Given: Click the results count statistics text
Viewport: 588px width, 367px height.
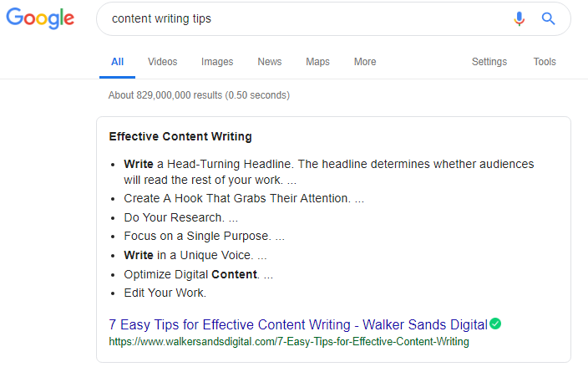Looking at the screenshot, I should [199, 95].
